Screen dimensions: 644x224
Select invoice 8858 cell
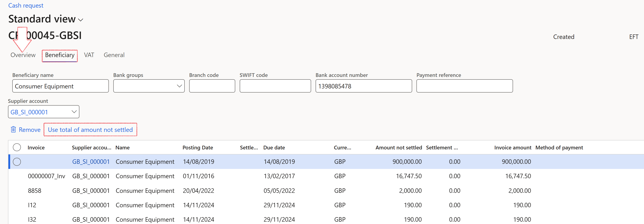[35, 190]
